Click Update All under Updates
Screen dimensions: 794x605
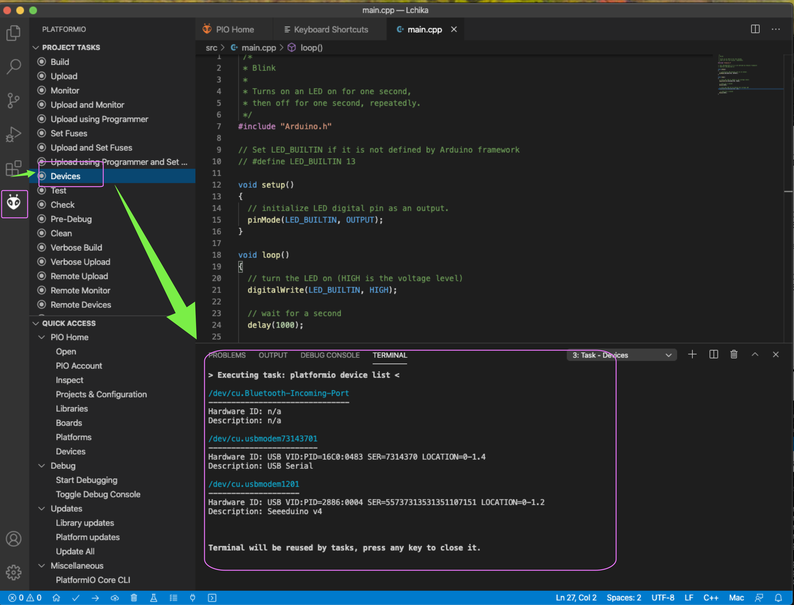pyautogui.click(x=75, y=551)
